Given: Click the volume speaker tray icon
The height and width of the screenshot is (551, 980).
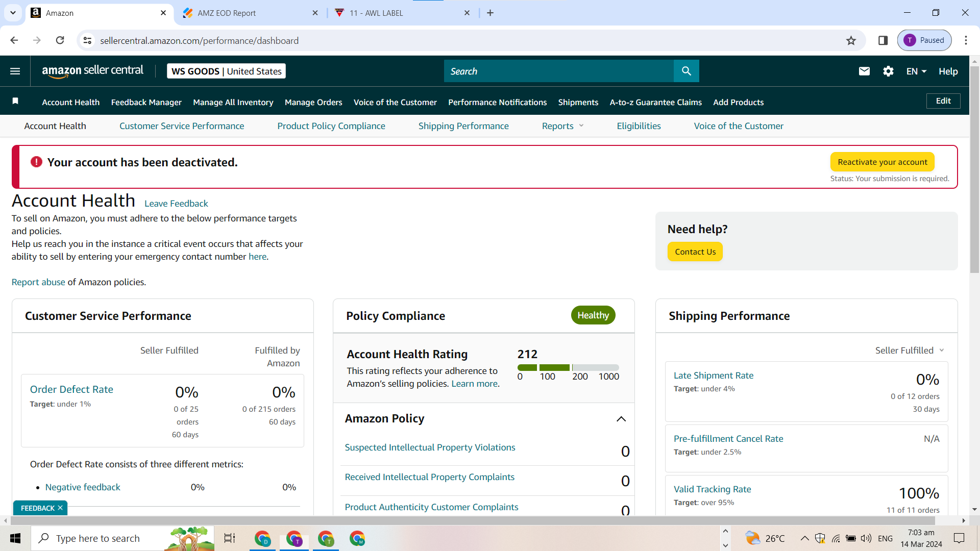Looking at the screenshot, I should coord(866,538).
